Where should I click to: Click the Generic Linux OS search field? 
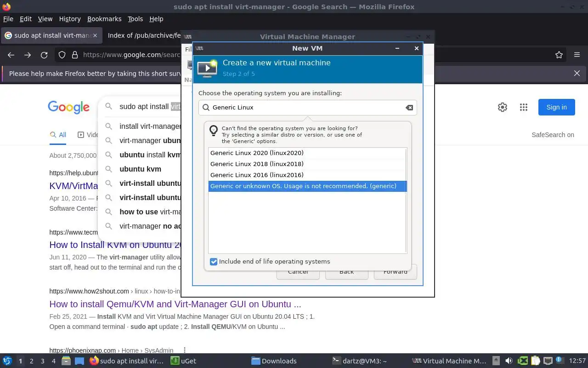[307, 107]
